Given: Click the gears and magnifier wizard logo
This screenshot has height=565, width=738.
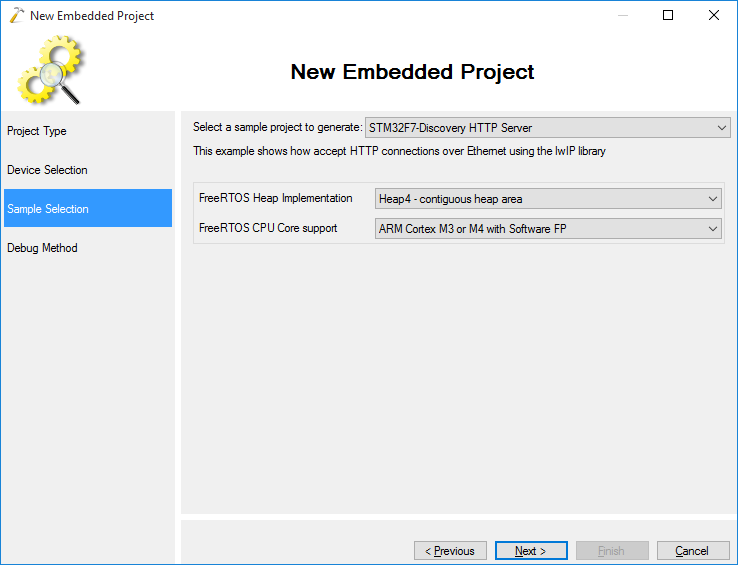Looking at the screenshot, I should click(50, 70).
